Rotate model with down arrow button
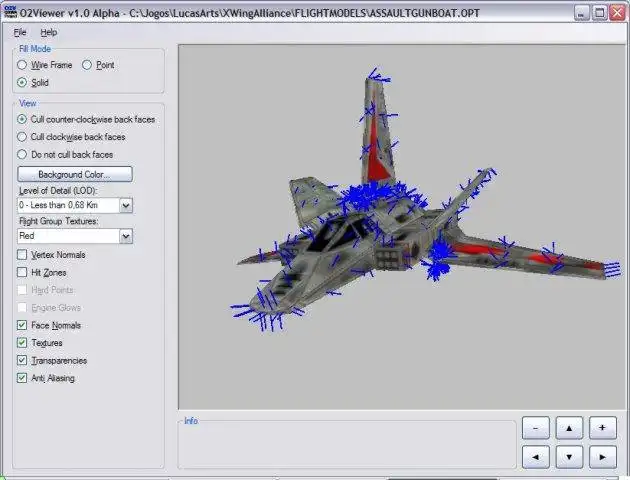The image size is (630, 480). click(x=569, y=457)
